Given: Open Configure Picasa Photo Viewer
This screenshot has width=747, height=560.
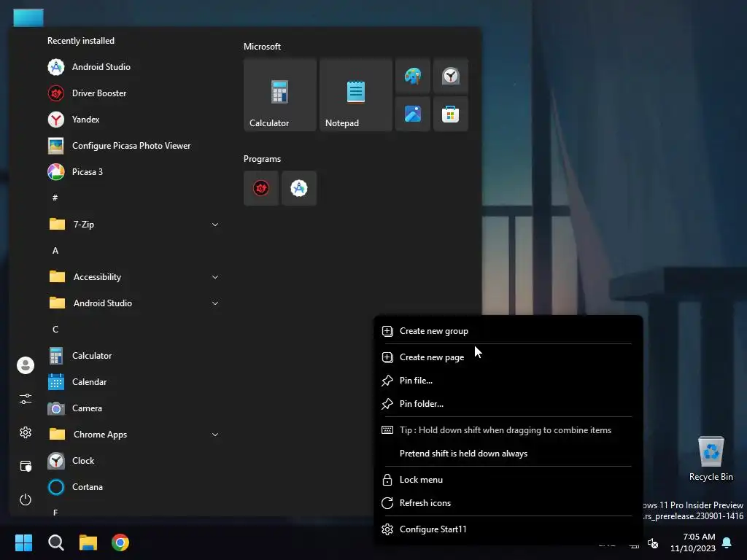Looking at the screenshot, I should [x=119, y=146].
